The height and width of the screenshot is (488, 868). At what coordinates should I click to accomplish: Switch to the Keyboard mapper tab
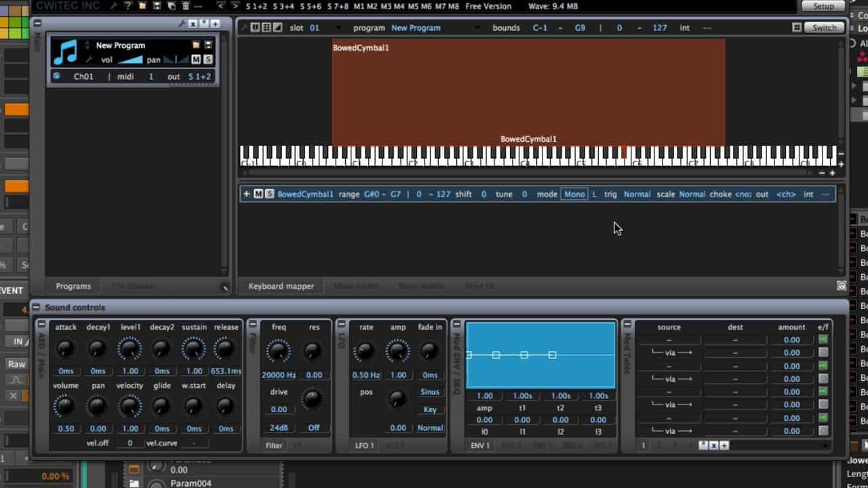pyautogui.click(x=281, y=286)
